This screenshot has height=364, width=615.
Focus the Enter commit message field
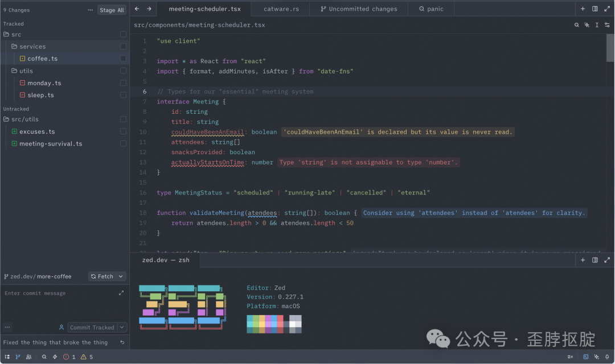(x=57, y=293)
